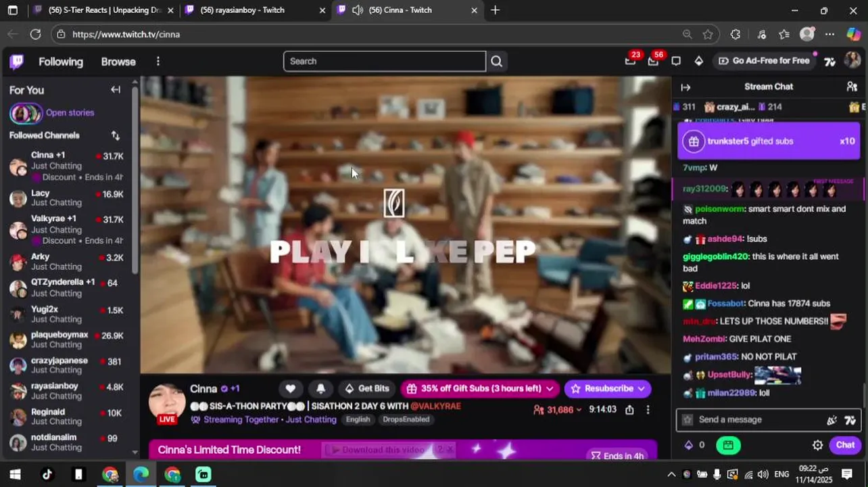Click the DropsEnabled tag

(x=406, y=419)
